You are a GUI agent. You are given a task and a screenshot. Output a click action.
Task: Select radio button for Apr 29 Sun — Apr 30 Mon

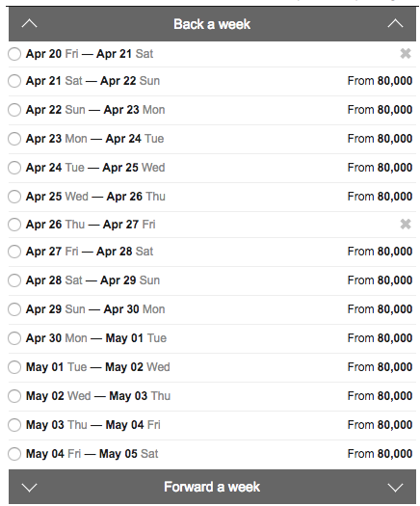click(14, 309)
